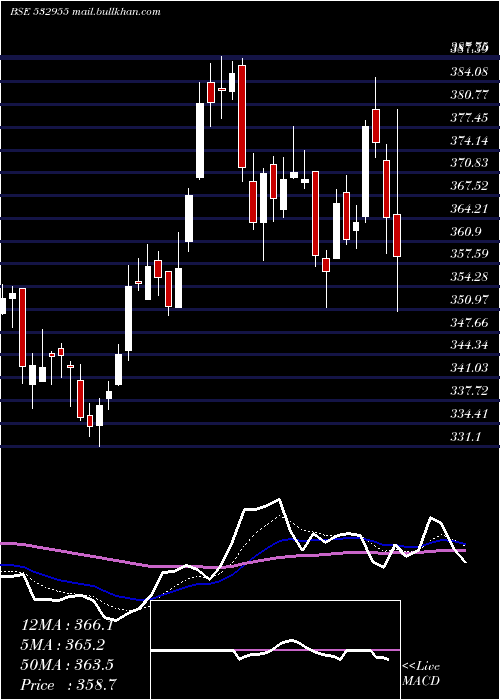Screen dimensions: 500x700
Task: Click the 374.14 price label
Action: pos(469,140)
